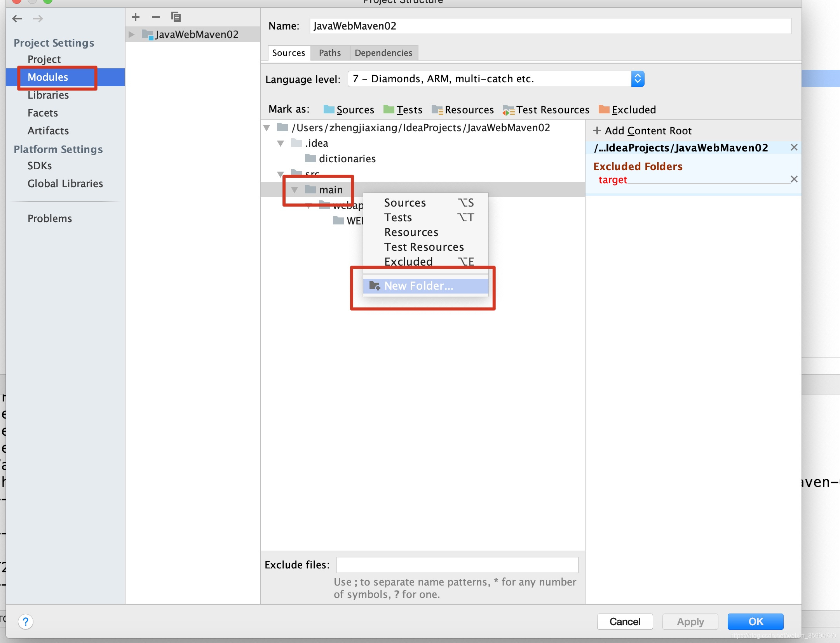840x643 pixels.
Task: Remove the JavaWebMaven02 content root
Action: coord(794,147)
